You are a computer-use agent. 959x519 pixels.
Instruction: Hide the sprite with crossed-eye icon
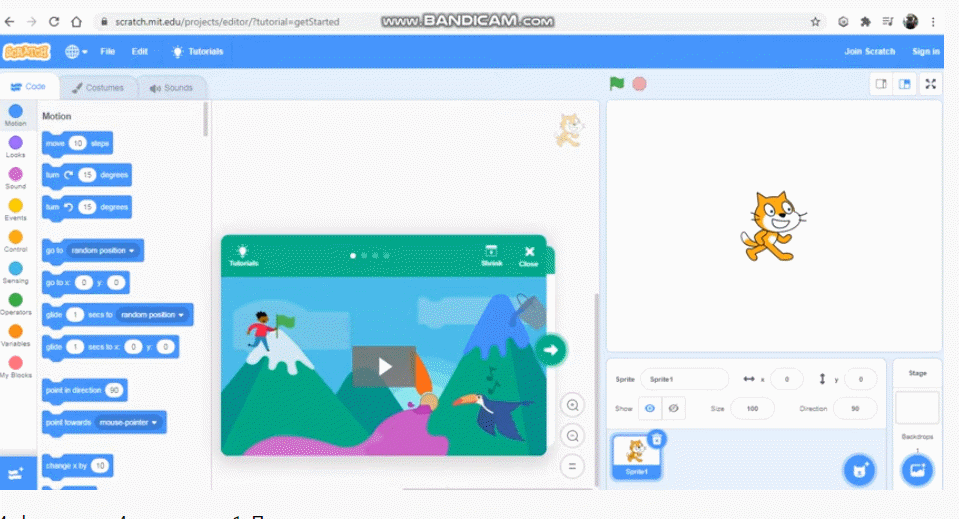673,408
